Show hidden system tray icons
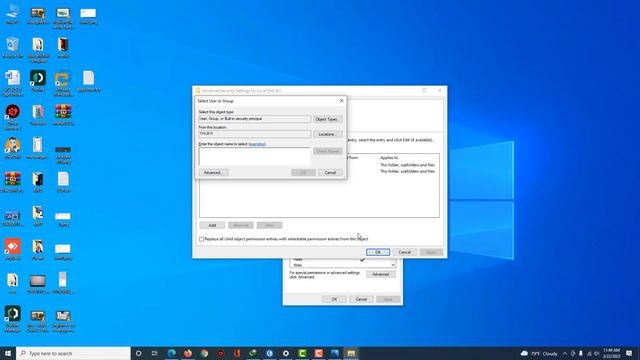Screen dimensions: 640x360 565,353
